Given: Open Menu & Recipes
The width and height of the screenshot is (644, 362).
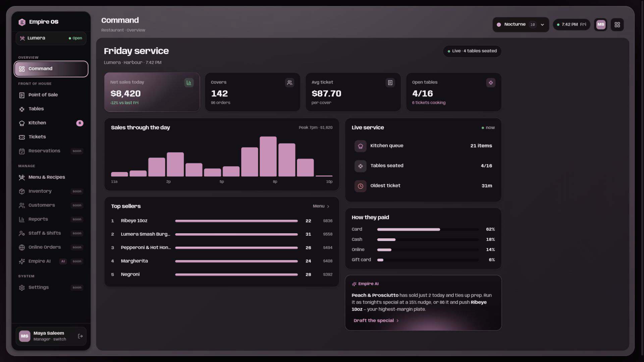Looking at the screenshot, I should (x=51, y=177).
